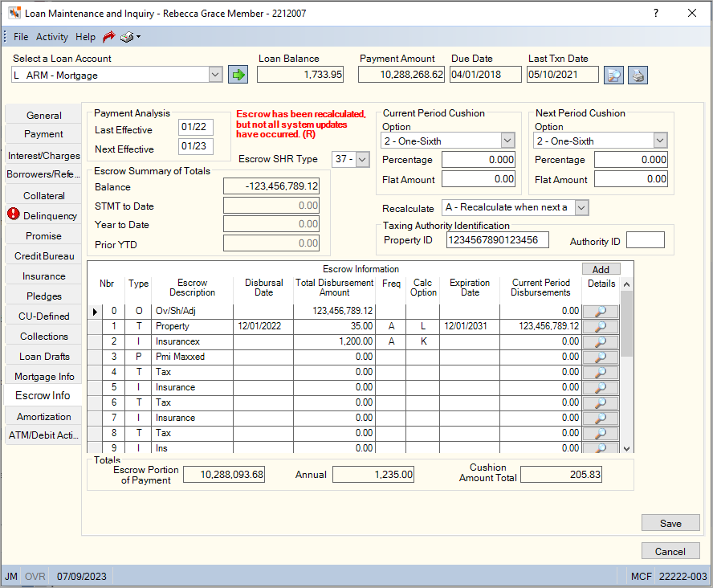
Task: Click the Cancel button
Action: coord(670,551)
